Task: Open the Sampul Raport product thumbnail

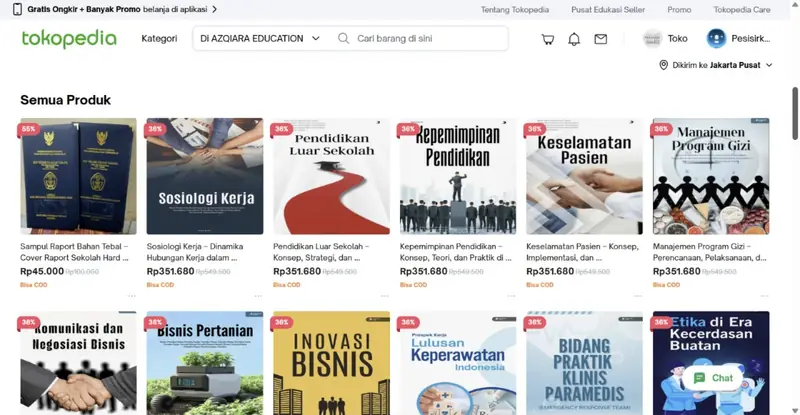Action: coord(79,176)
